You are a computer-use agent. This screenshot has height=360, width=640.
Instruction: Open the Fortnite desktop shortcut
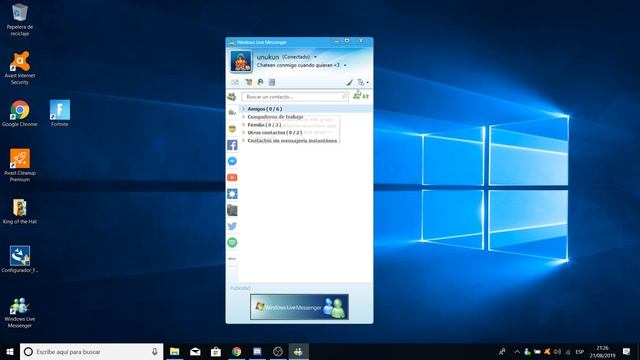tap(60, 113)
